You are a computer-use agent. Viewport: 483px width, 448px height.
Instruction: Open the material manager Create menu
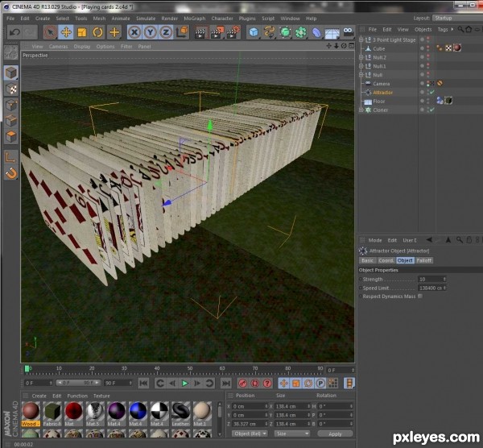coord(39,396)
